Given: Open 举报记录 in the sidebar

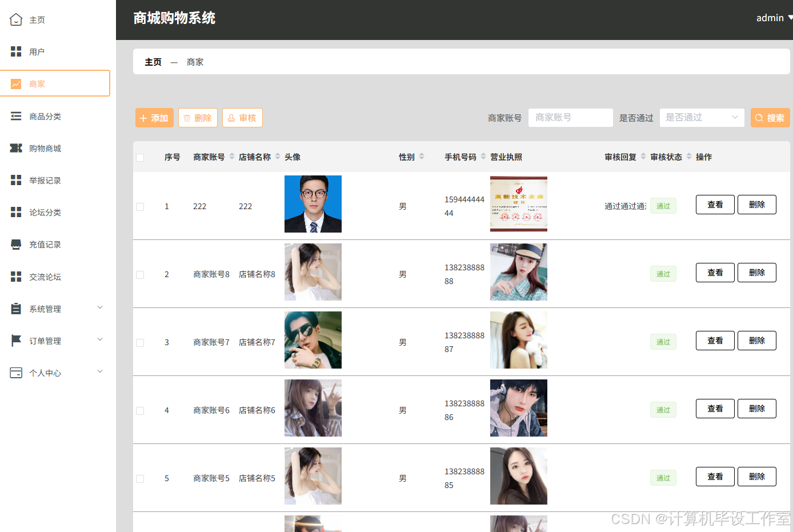Looking at the screenshot, I should tap(45, 181).
